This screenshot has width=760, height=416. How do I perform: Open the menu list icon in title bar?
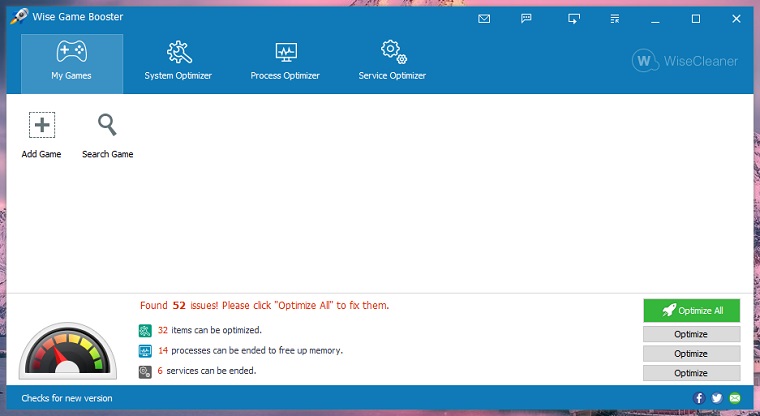615,18
